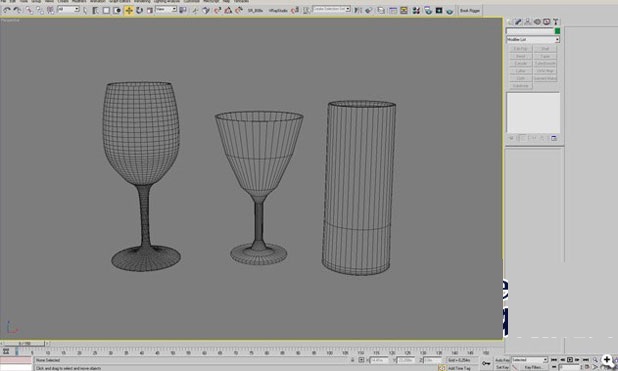Click the Key Filters button
Image resolution: width=618 pixels, height=371 pixels.
pyautogui.click(x=532, y=367)
